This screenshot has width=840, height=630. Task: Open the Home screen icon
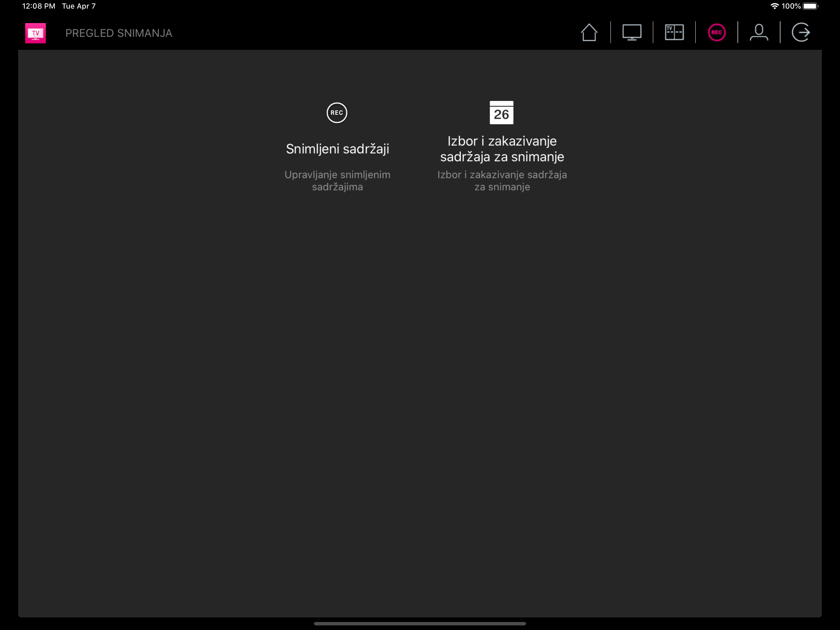point(590,33)
